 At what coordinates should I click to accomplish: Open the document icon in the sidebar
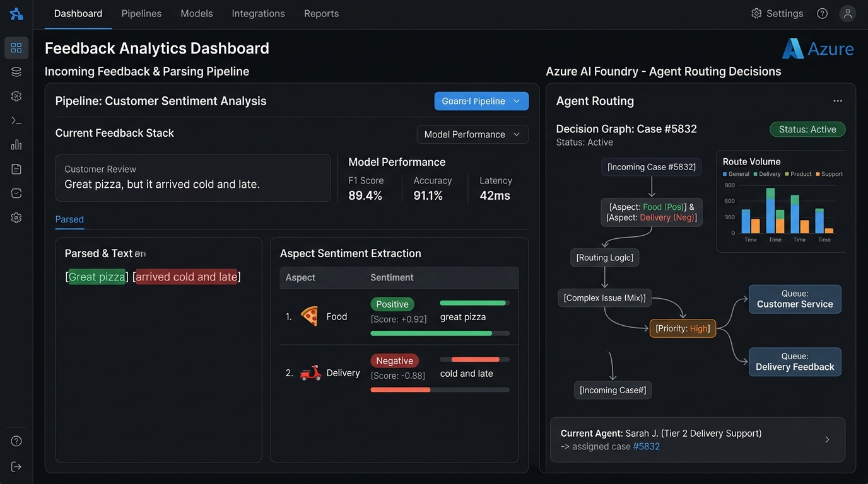(16, 169)
